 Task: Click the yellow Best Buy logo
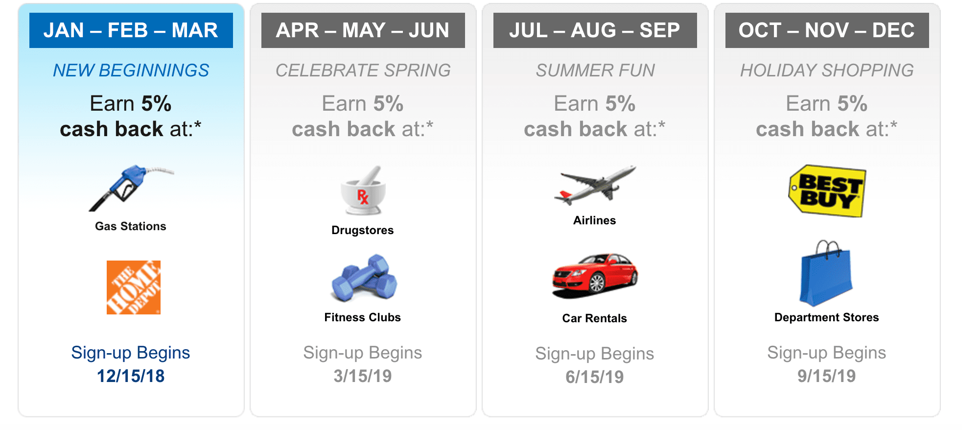(x=827, y=191)
